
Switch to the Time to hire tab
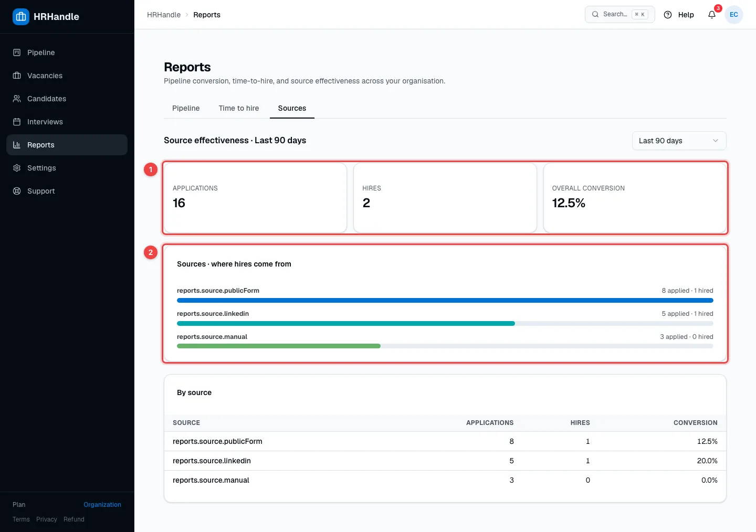239,108
